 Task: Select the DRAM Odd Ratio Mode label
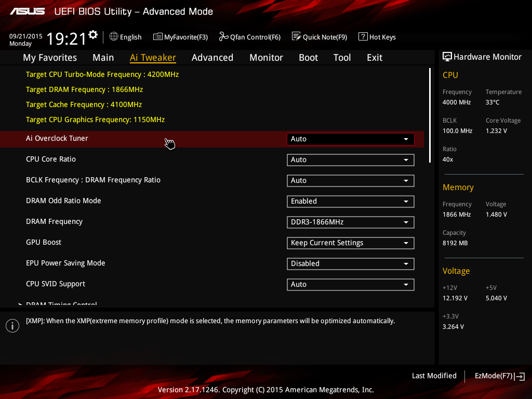63,201
